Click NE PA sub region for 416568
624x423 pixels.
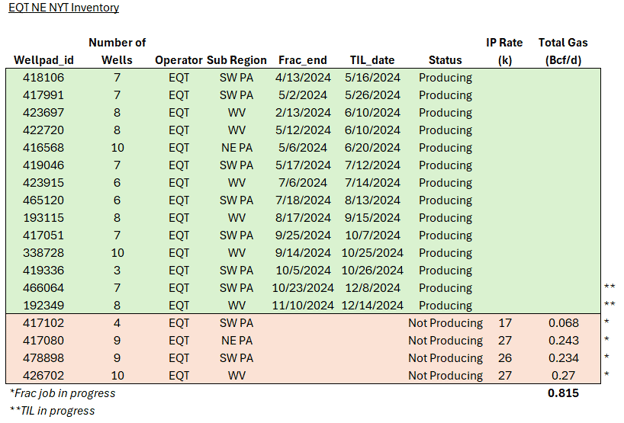237,148
